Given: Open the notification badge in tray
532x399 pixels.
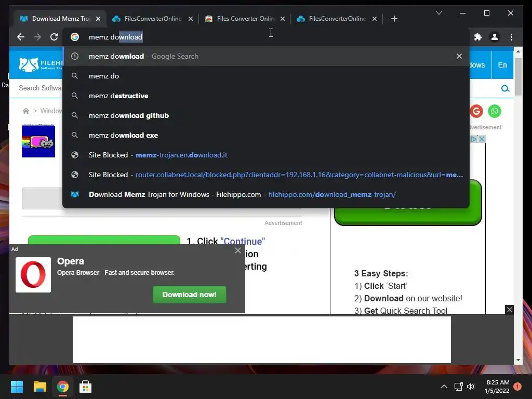Looking at the screenshot, I should (x=517, y=387).
